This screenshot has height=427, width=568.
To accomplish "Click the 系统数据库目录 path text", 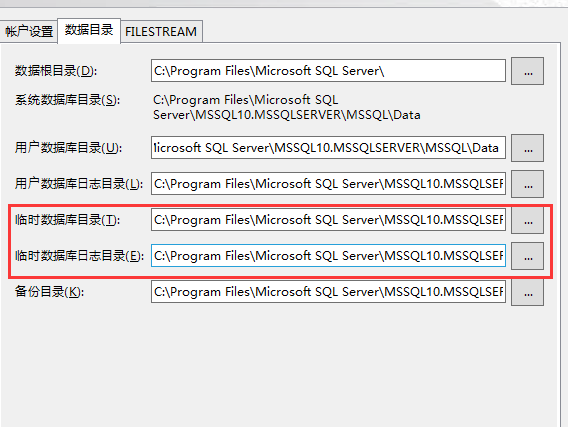I will pyautogui.click(x=287, y=108).
